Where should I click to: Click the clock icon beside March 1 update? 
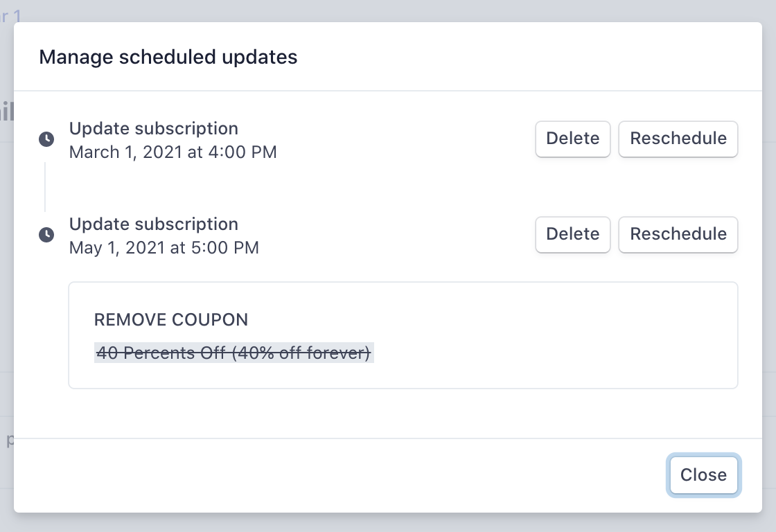click(x=46, y=139)
